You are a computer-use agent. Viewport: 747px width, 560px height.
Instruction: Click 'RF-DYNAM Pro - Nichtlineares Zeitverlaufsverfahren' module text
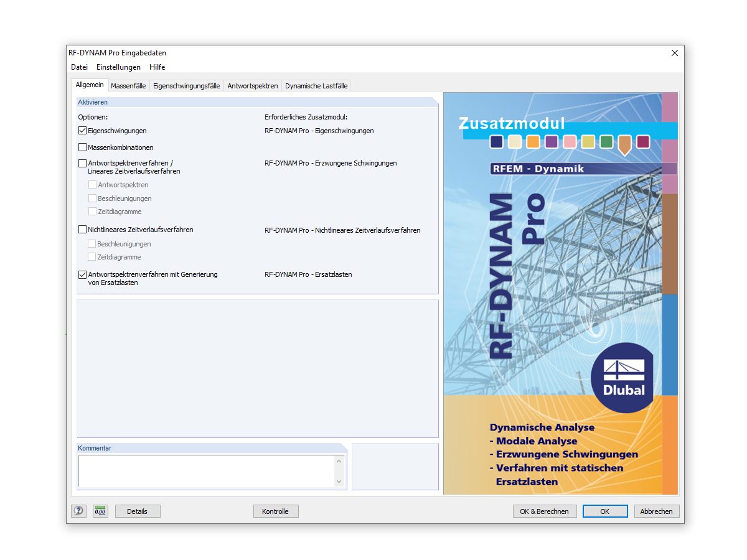tap(342, 230)
